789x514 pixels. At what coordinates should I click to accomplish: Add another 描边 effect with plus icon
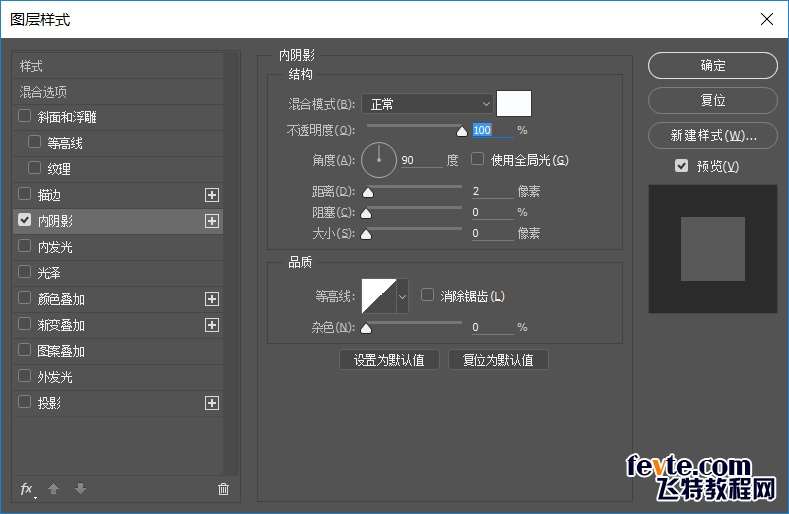point(212,195)
